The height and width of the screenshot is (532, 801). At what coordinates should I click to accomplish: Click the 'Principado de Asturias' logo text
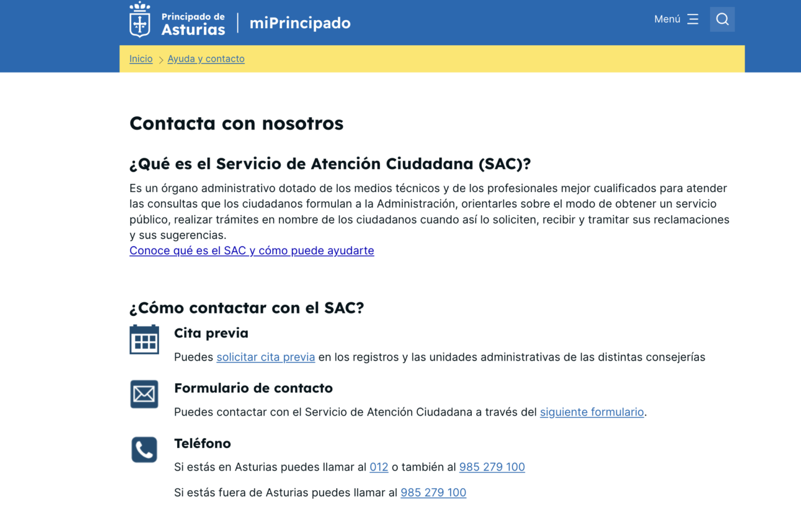pos(193,24)
